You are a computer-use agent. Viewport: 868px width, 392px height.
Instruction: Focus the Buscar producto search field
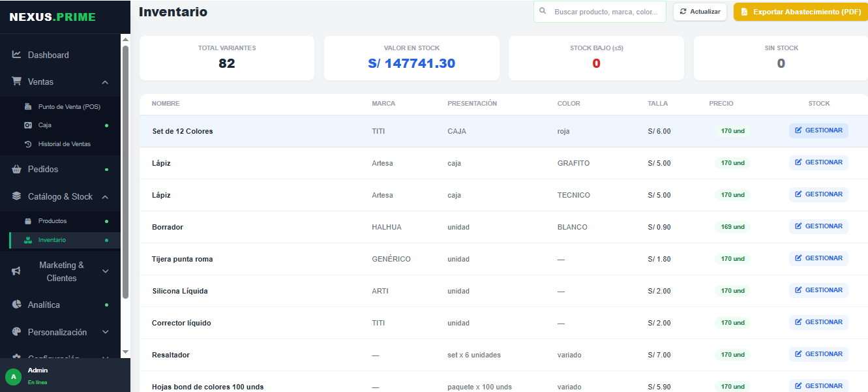pos(600,12)
